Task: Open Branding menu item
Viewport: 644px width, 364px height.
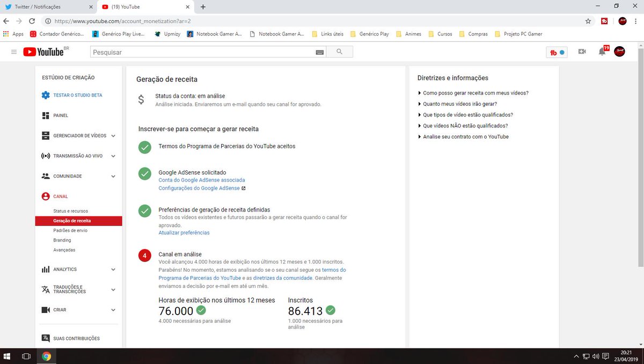Action: click(x=62, y=240)
